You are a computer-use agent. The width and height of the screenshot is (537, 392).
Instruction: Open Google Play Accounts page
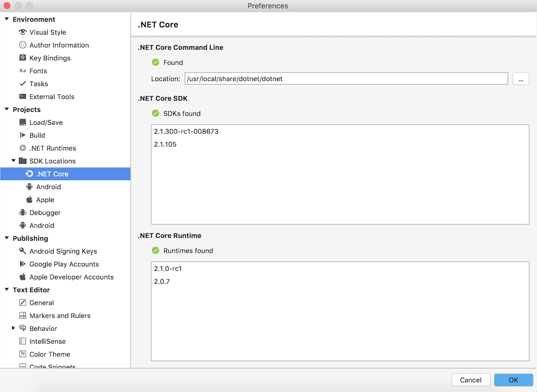64,264
